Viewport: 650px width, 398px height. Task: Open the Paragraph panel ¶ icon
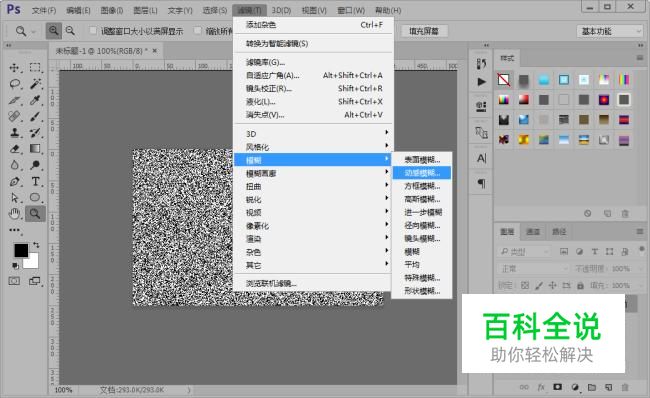(481, 183)
